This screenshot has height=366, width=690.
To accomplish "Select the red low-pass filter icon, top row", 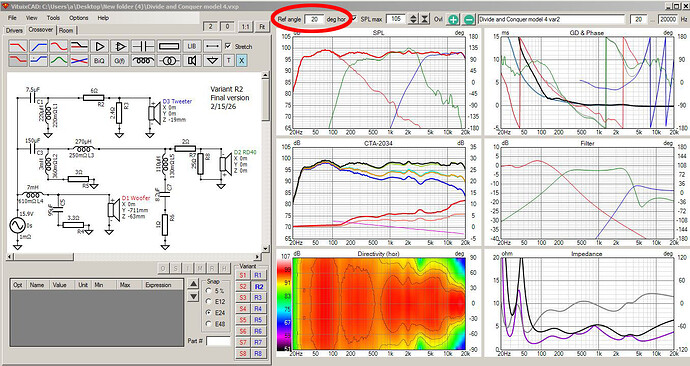I will [x=18, y=46].
